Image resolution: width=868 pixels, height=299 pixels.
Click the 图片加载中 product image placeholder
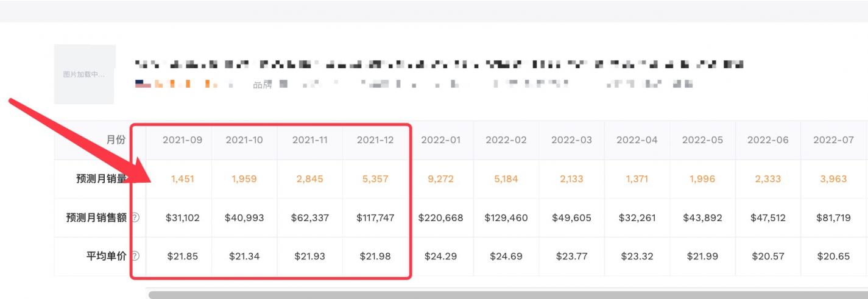pos(85,74)
